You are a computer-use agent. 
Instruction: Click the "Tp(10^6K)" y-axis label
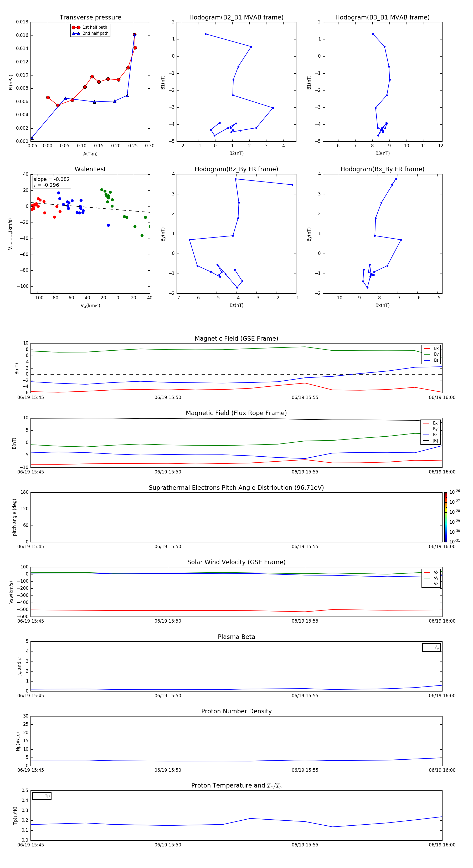(x=15, y=815)
